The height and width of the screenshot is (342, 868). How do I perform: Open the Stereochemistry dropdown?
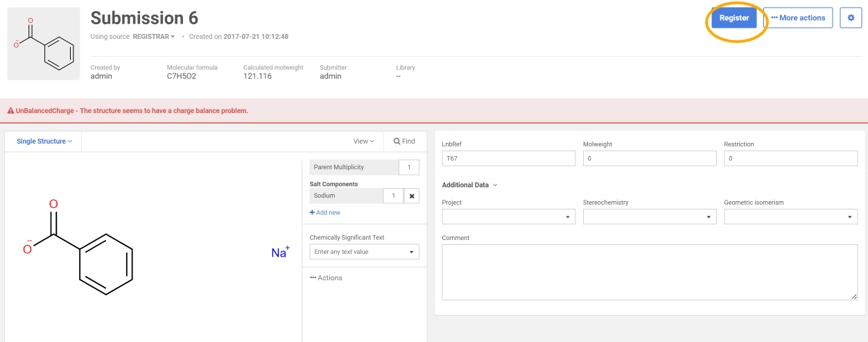point(650,217)
